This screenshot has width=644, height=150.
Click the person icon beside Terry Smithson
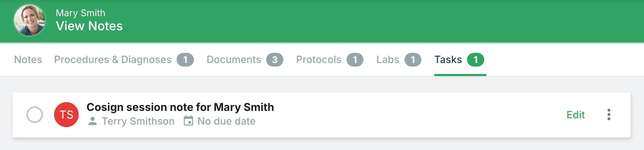(x=92, y=121)
